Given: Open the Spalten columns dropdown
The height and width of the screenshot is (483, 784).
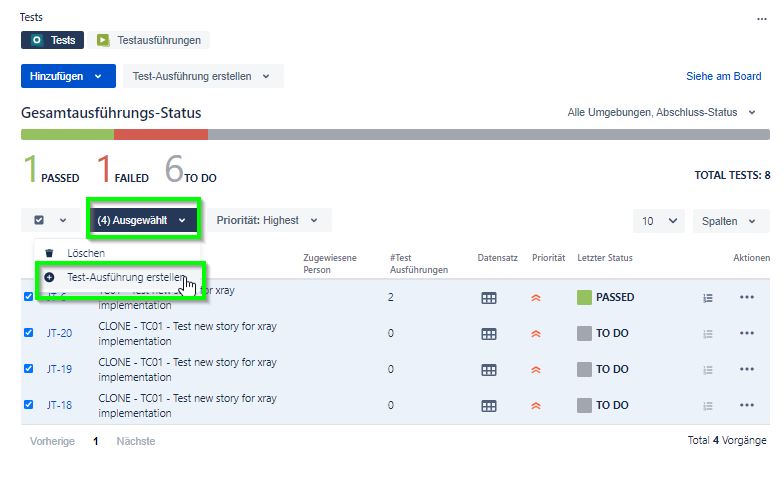Looking at the screenshot, I should tap(730, 221).
